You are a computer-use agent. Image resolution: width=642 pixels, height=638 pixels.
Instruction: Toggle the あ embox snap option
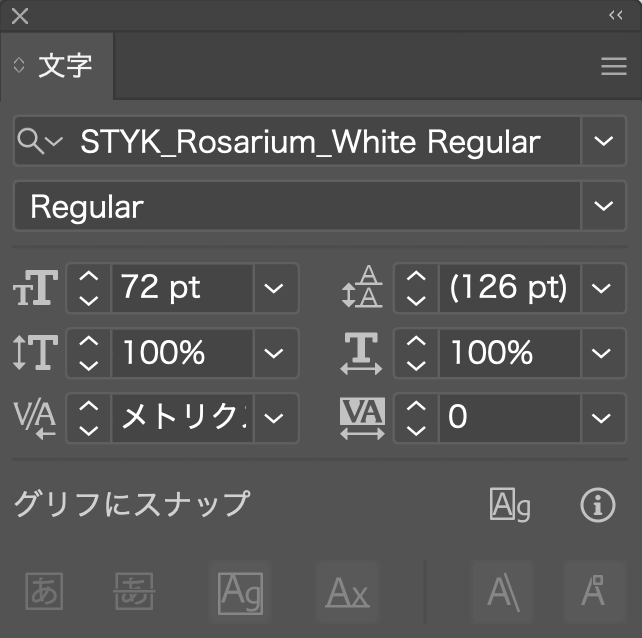(44, 591)
